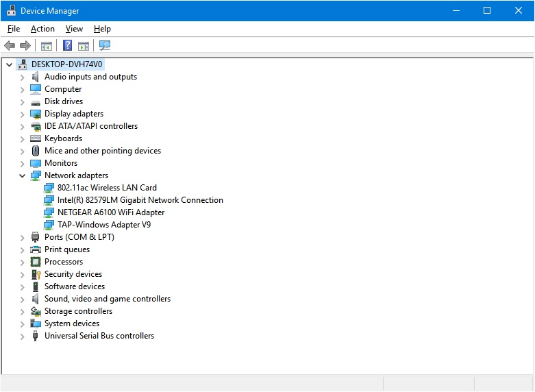Click the Storage controllers icon
The width and height of the screenshot is (535, 392).
click(36, 311)
